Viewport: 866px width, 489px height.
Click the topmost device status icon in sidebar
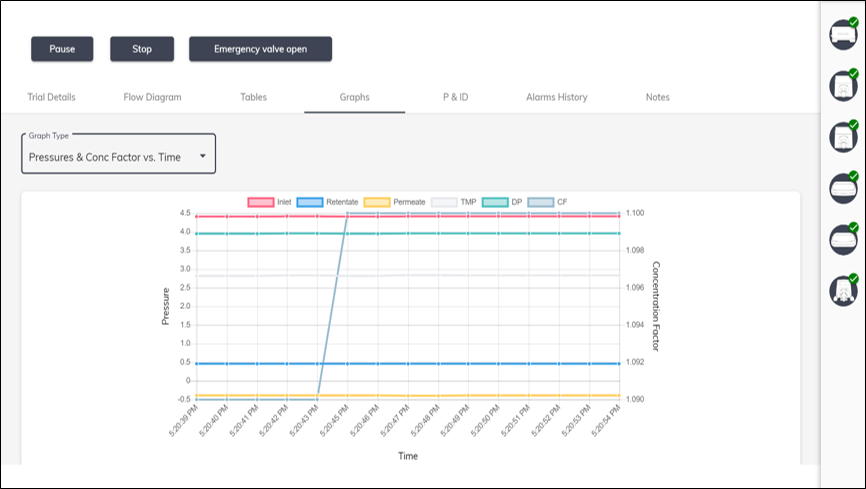pos(843,35)
